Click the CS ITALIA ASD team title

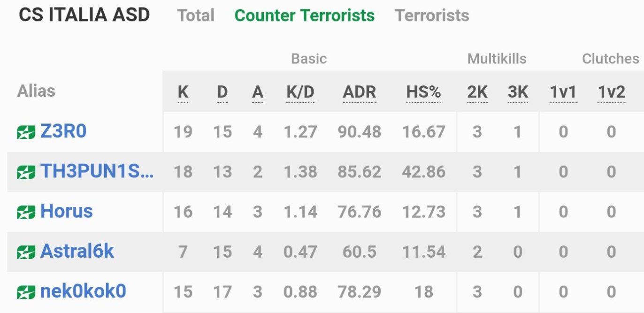pos(84,15)
